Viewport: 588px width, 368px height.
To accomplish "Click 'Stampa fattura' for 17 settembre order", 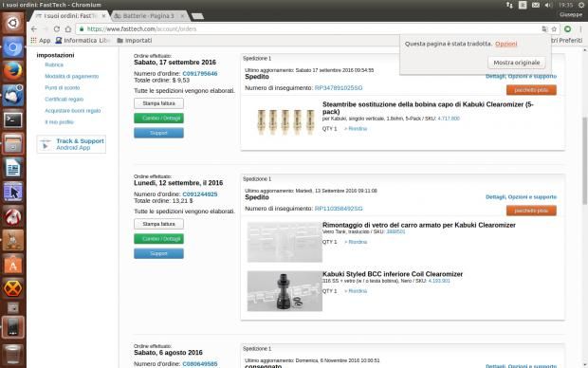I will tap(158, 103).
